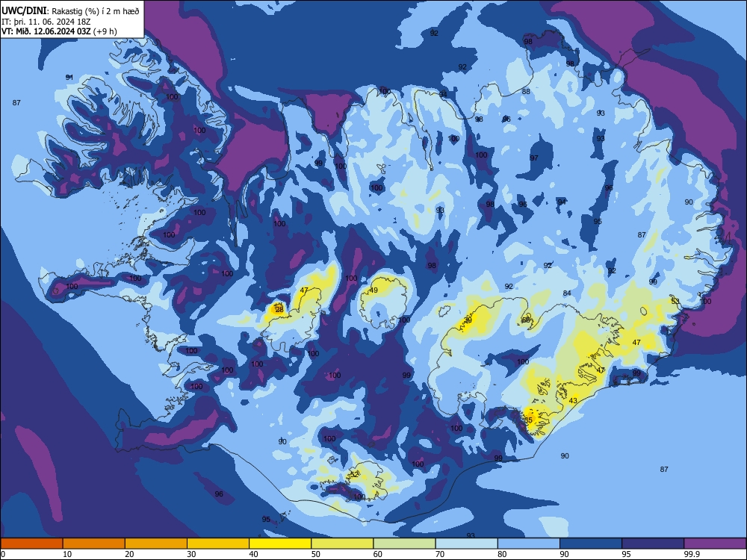Click the map humidity value '91'
Viewport: 747px width, 560px height.
click(69, 77)
